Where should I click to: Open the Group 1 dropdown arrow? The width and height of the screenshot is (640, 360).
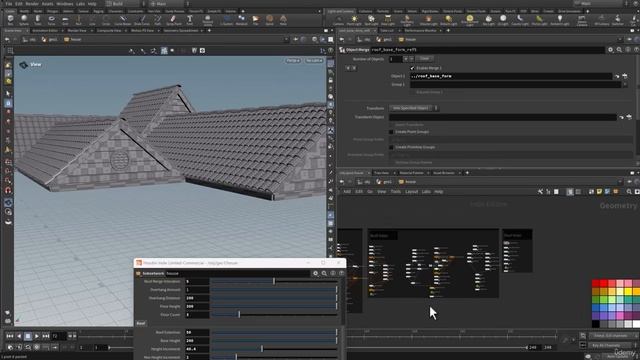pos(625,84)
